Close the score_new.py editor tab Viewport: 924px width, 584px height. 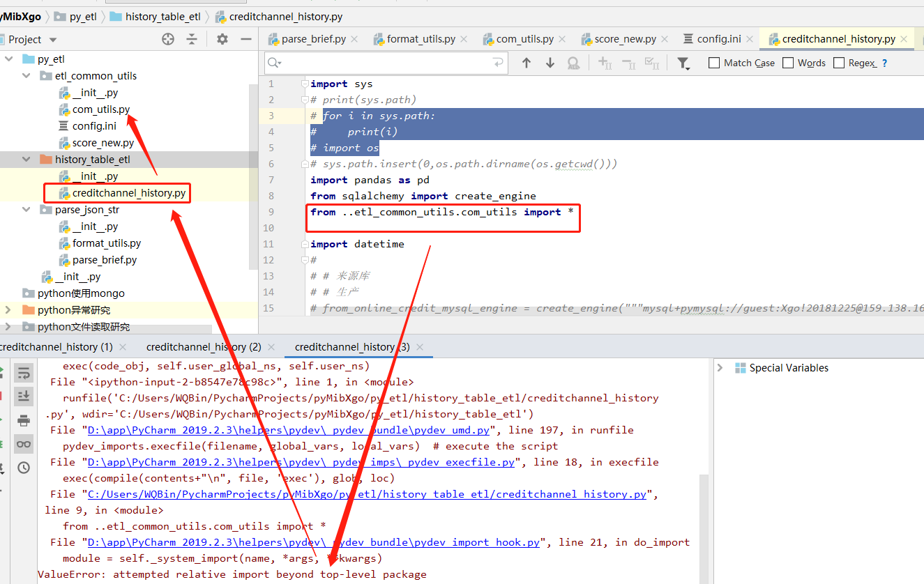[x=665, y=39]
